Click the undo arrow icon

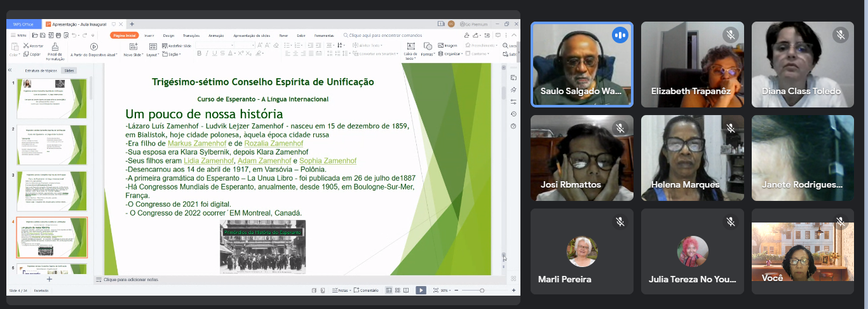[x=74, y=35]
